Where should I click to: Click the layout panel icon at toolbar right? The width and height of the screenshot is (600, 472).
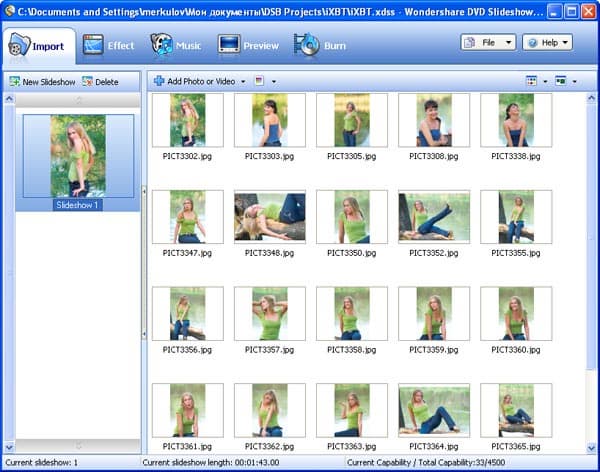(x=561, y=81)
